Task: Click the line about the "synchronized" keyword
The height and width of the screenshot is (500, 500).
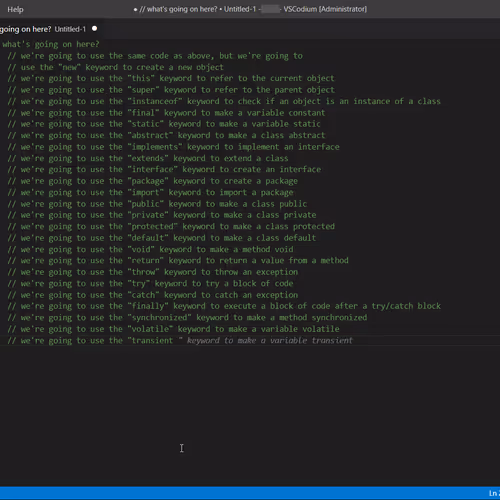Action: coord(187,317)
